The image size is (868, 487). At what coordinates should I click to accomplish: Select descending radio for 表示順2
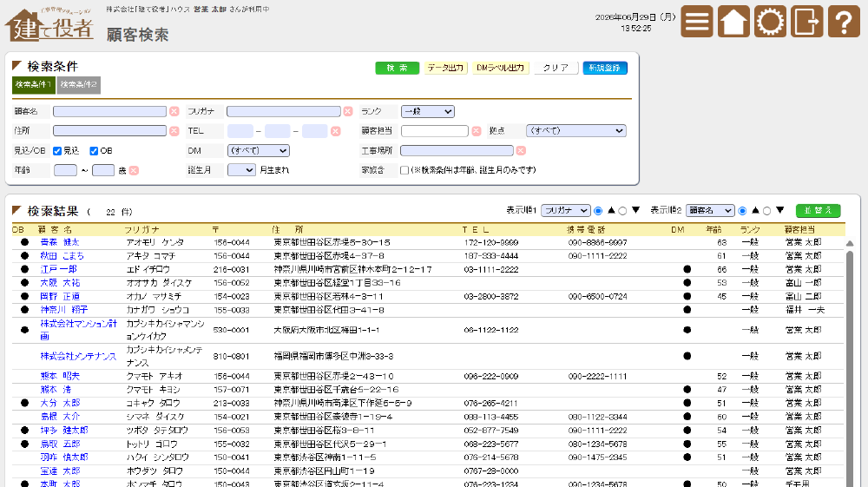click(x=766, y=211)
